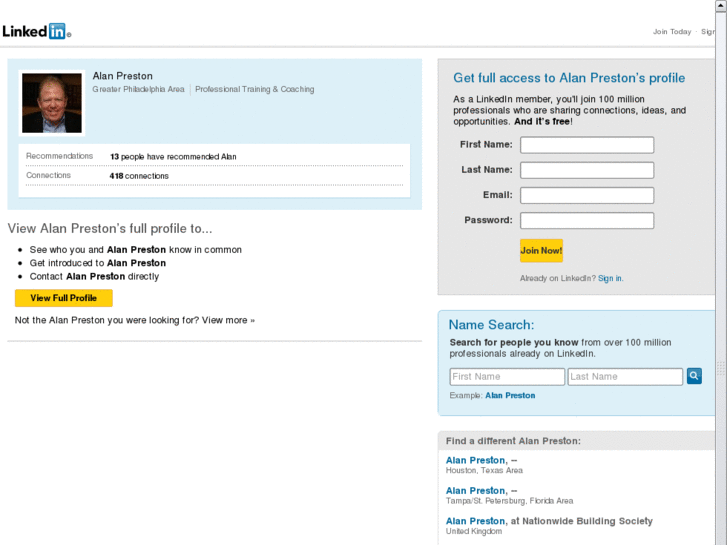This screenshot has height=545, width=727.
Task: Click the Name Search Last Name box
Action: pyautogui.click(x=625, y=377)
